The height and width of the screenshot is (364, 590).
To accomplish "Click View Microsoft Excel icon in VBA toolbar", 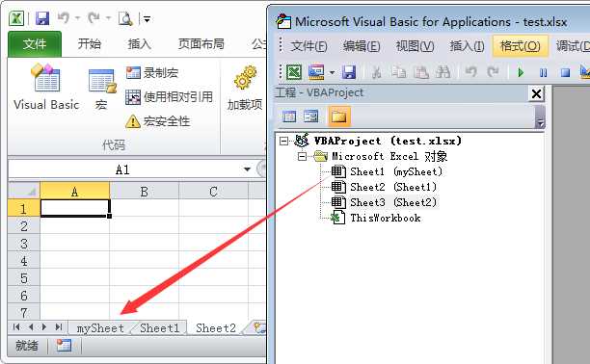I will point(294,72).
